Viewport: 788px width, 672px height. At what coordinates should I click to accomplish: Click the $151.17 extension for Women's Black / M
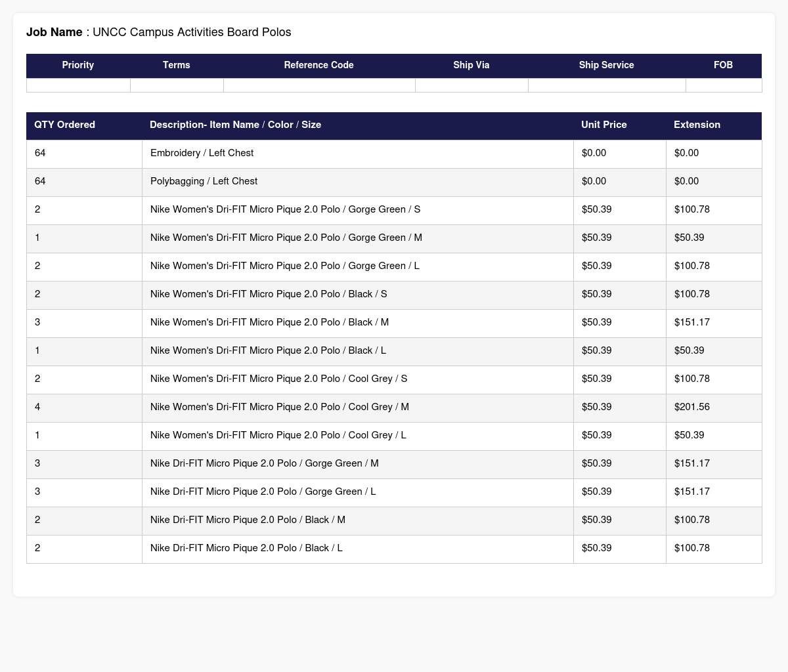(692, 322)
